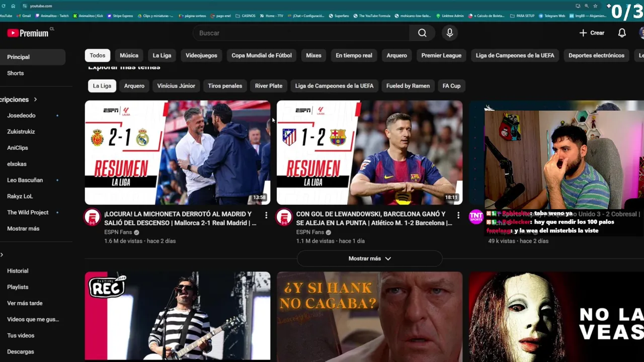Select the Copa Mundial de Fútbol chip
The width and height of the screenshot is (644, 362).
262,55
